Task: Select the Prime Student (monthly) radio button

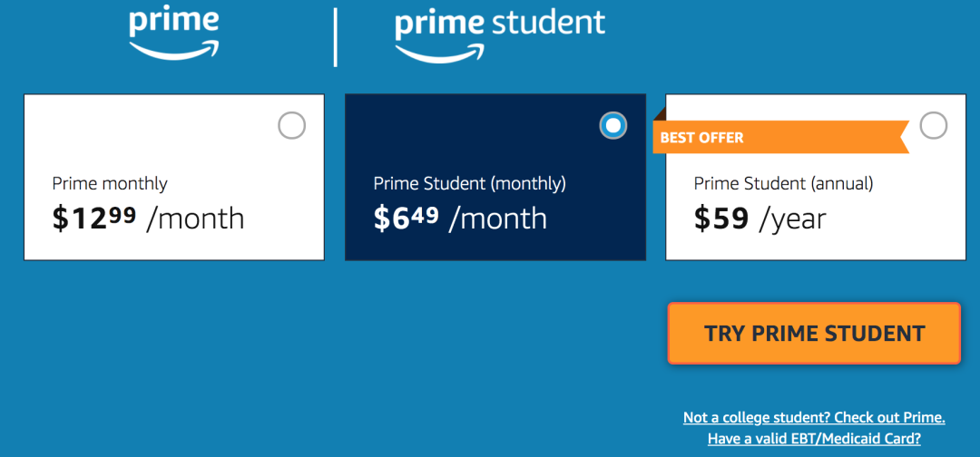Action: click(613, 125)
